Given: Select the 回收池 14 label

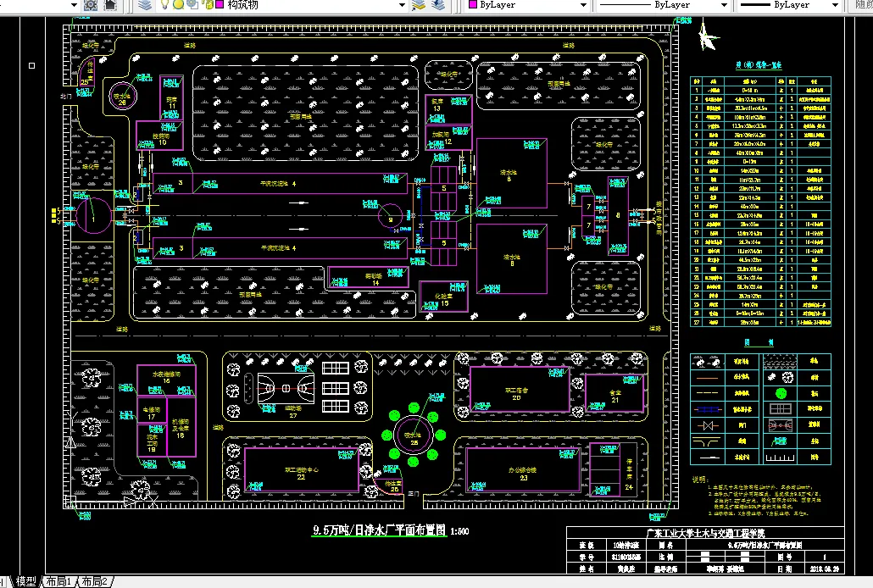Looking at the screenshot, I should point(374,279).
